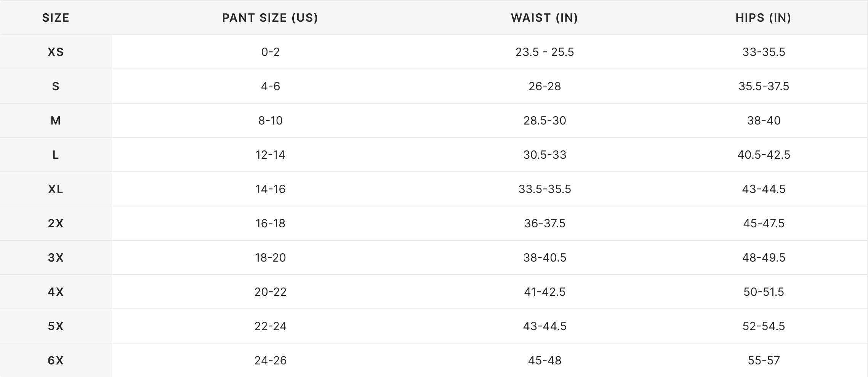Select the 5X size row label
The width and height of the screenshot is (868, 377).
coord(56,326)
